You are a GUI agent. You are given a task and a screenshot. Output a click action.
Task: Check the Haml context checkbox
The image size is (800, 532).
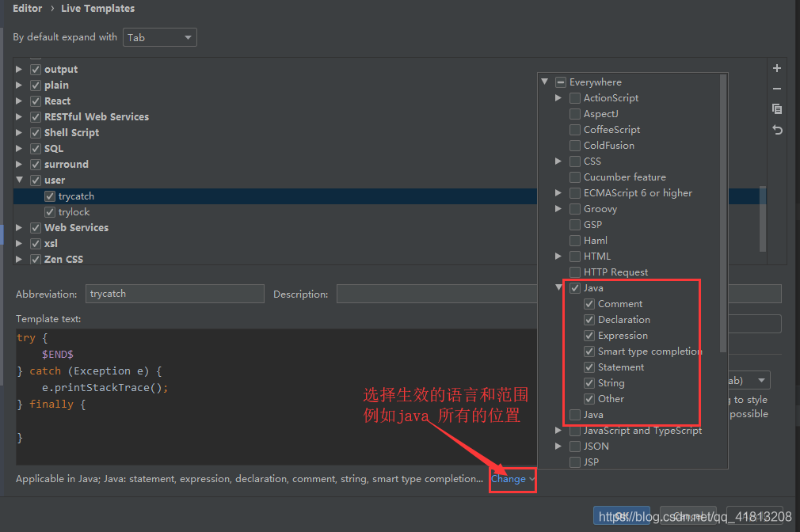pyautogui.click(x=575, y=241)
